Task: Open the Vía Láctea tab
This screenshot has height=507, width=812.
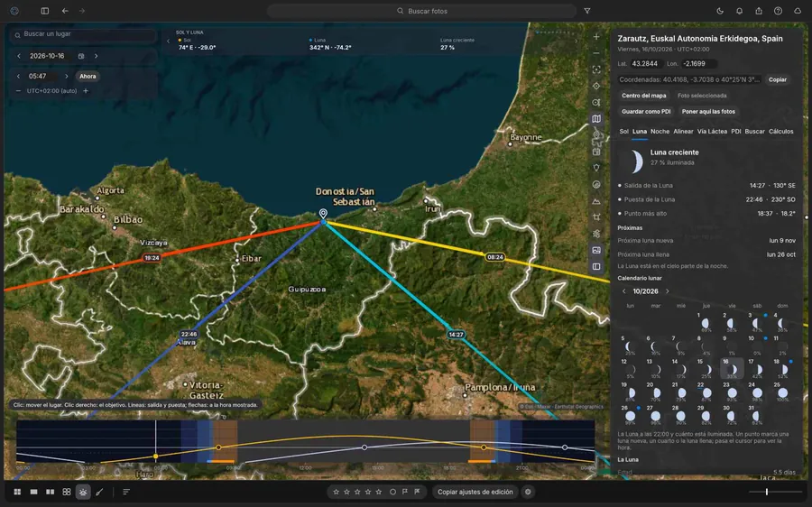Action: tap(712, 132)
